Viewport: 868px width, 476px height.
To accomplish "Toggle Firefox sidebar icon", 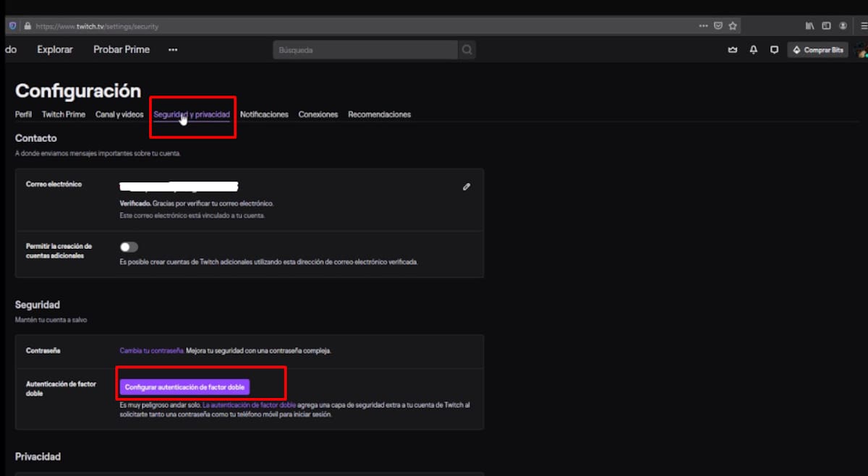I will tap(827, 26).
